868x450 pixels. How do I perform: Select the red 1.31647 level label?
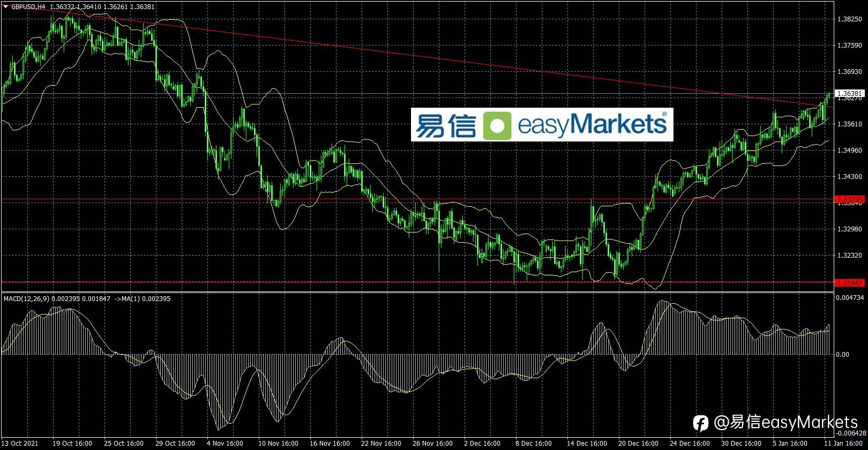(849, 282)
